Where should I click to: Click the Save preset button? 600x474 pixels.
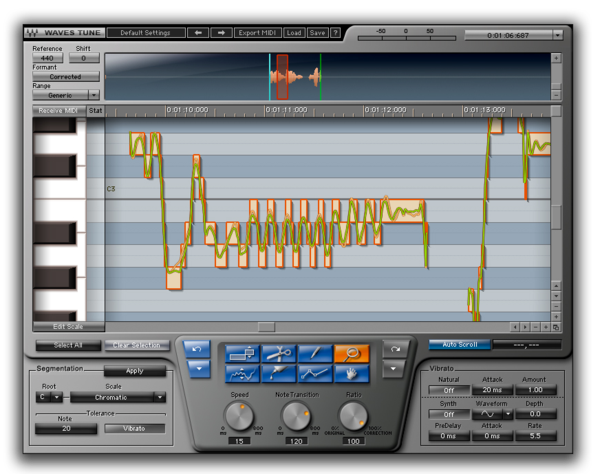(x=317, y=33)
